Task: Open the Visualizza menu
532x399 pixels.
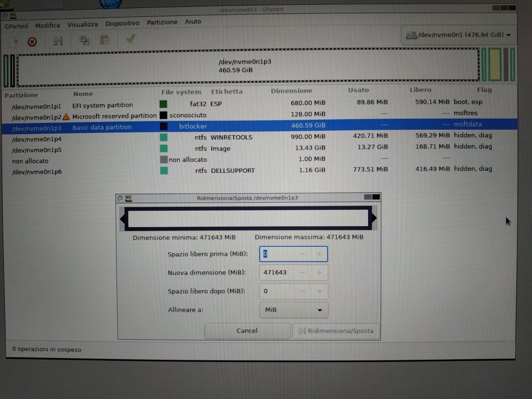Action: (82, 24)
